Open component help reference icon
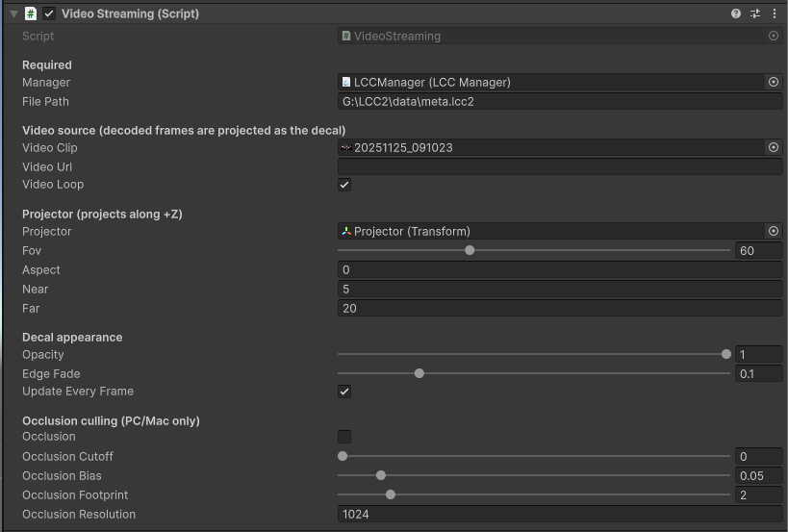The height and width of the screenshot is (532, 788). [736, 13]
